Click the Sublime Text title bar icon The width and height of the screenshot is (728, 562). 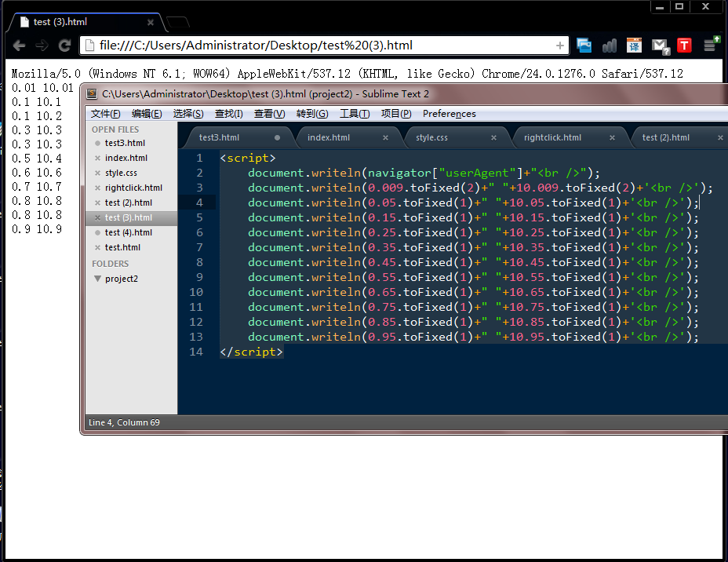pos(92,94)
